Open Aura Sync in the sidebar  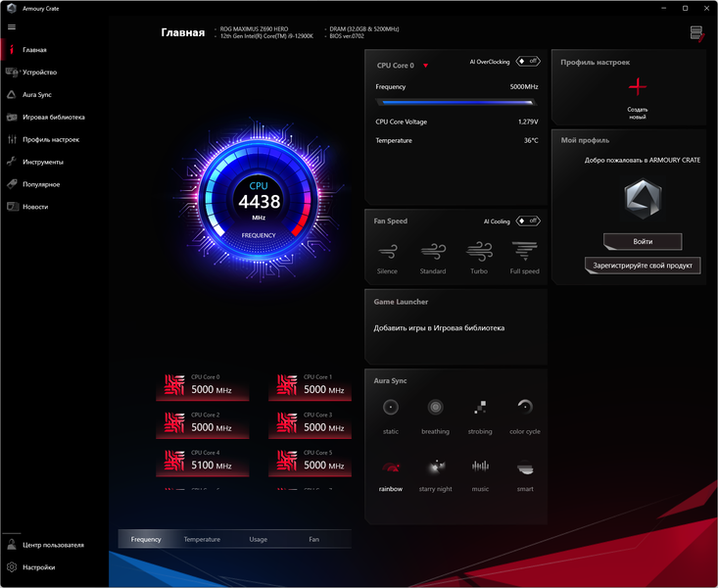point(54,94)
